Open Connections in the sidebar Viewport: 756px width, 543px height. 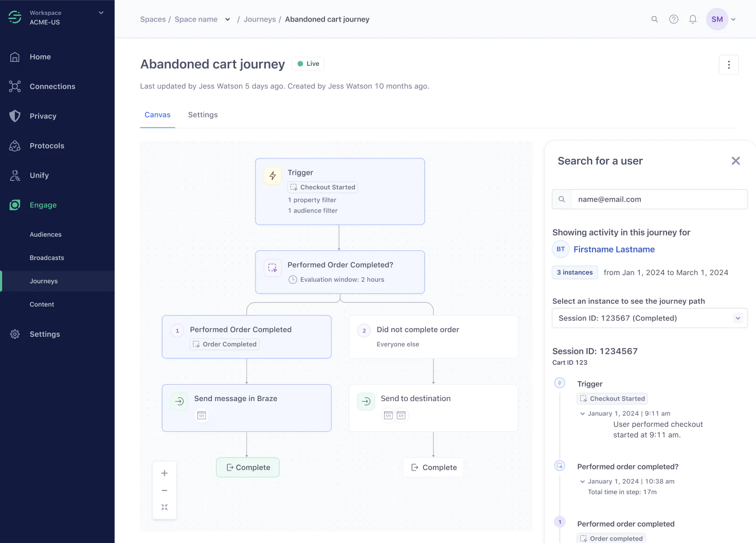(x=52, y=86)
